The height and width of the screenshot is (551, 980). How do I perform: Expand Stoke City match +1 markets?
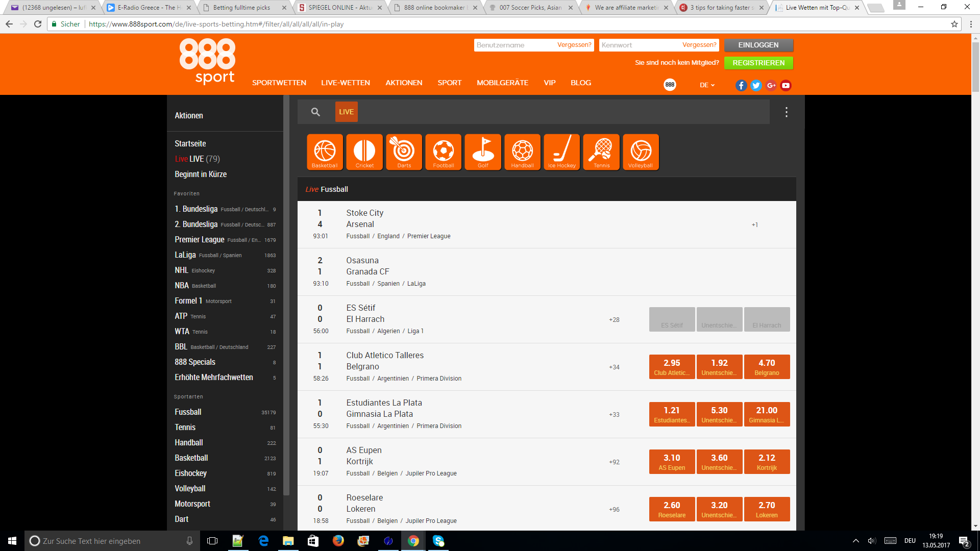(754, 225)
